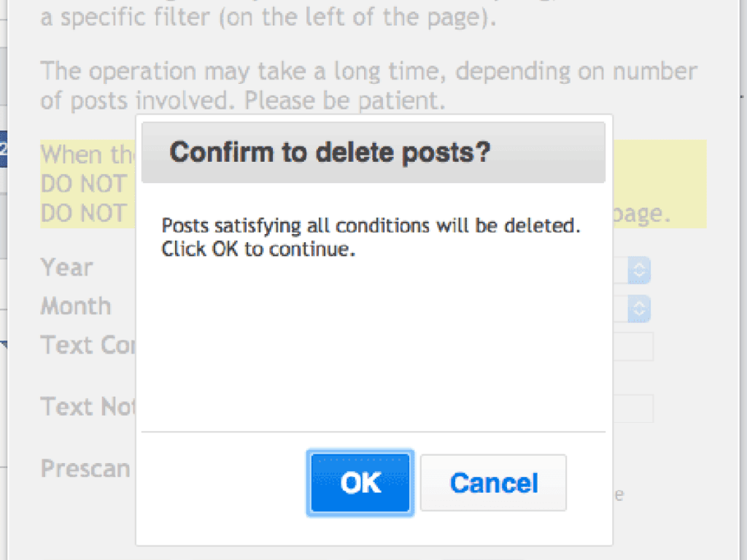This screenshot has width=747, height=560.
Task: Click the 'Please be patient.' text
Action: click(x=344, y=101)
